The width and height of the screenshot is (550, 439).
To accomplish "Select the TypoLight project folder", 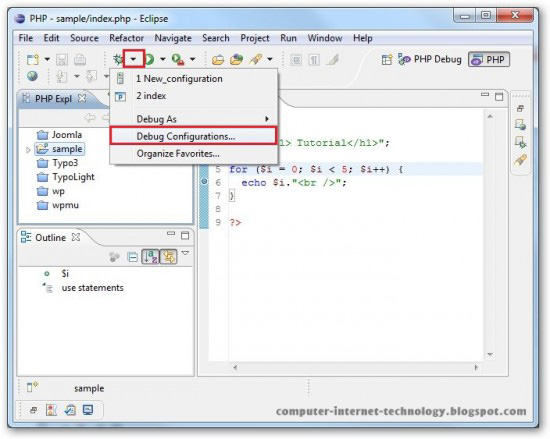I will click(x=66, y=177).
